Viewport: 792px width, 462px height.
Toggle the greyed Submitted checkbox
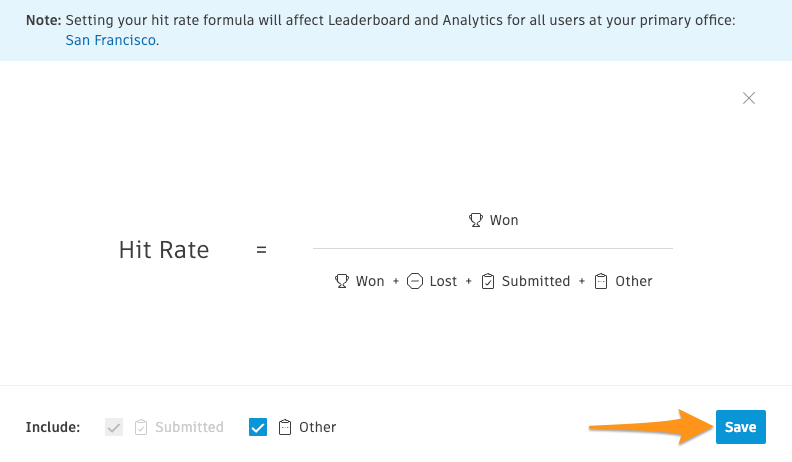tap(114, 427)
